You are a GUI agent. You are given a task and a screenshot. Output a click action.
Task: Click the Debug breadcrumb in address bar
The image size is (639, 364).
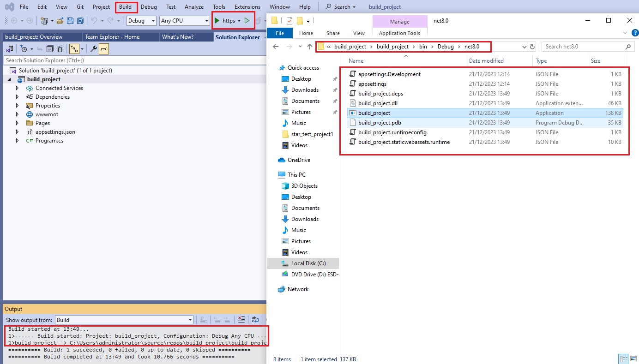pyautogui.click(x=446, y=47)
